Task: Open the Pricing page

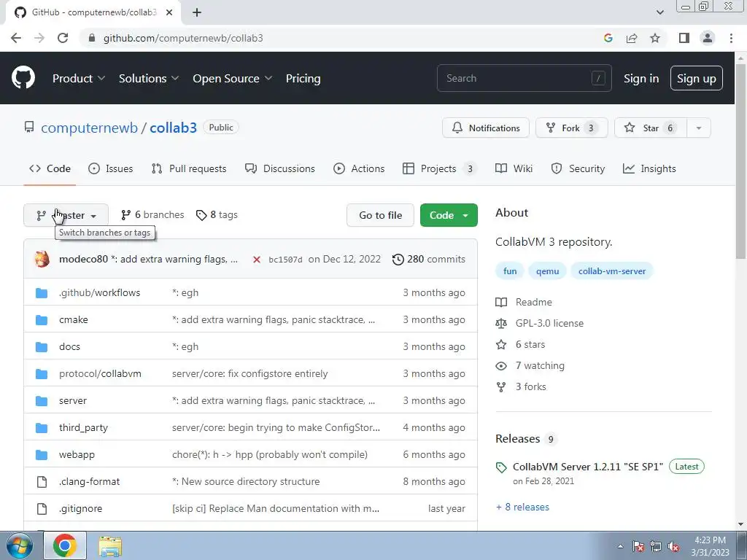Action: pyautogui.click(x=303, y=78)
